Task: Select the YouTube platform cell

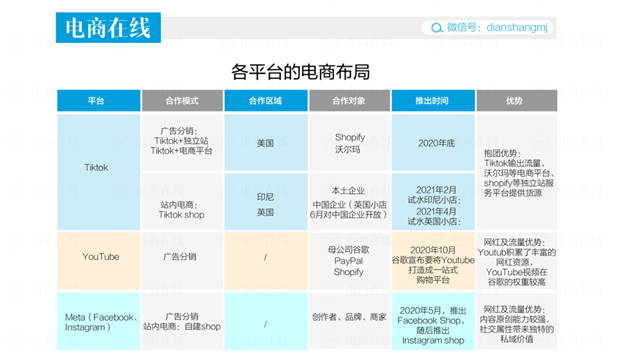Action: 99,261
